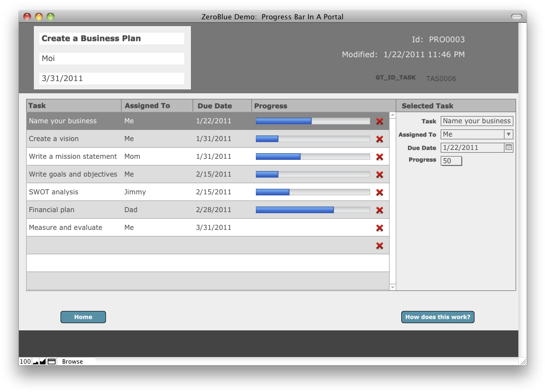Click the Jimmy assignee cell
The width and height of the screenshot is (545, 392).
tap(135, 192)
